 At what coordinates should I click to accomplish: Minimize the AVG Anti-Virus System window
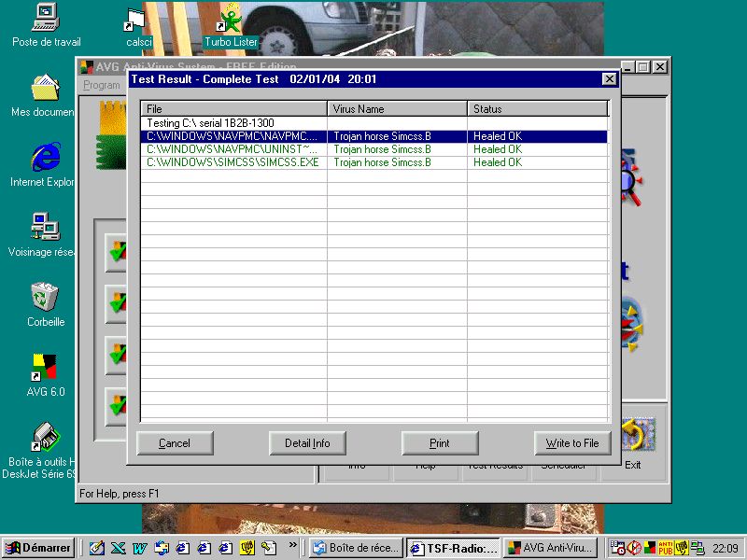coord(627,67)
